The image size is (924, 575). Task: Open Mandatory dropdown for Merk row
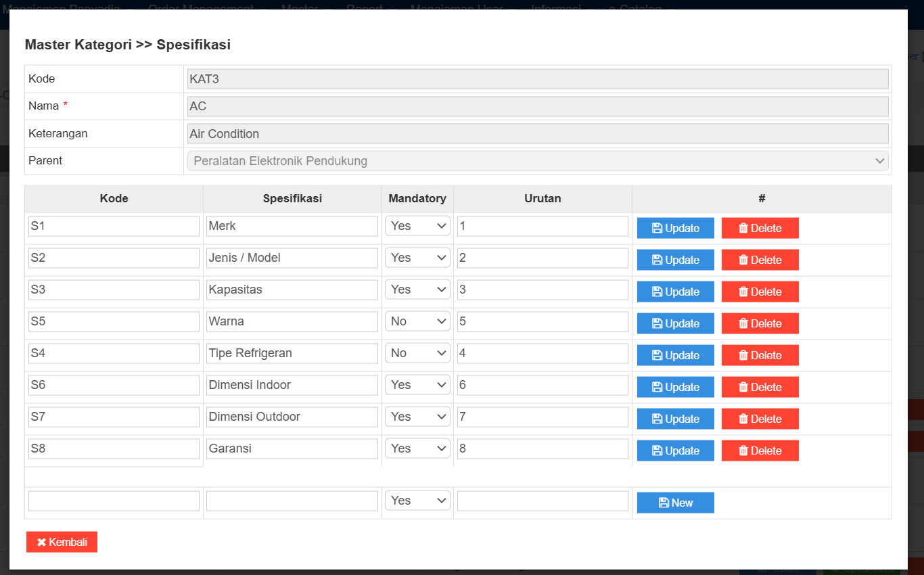[417, 226]
